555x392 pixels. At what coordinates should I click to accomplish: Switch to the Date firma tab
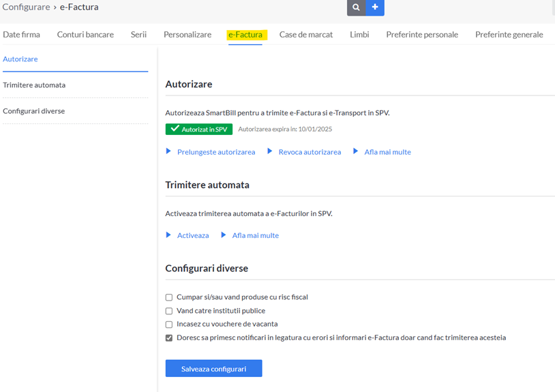(x=21, y=35)
